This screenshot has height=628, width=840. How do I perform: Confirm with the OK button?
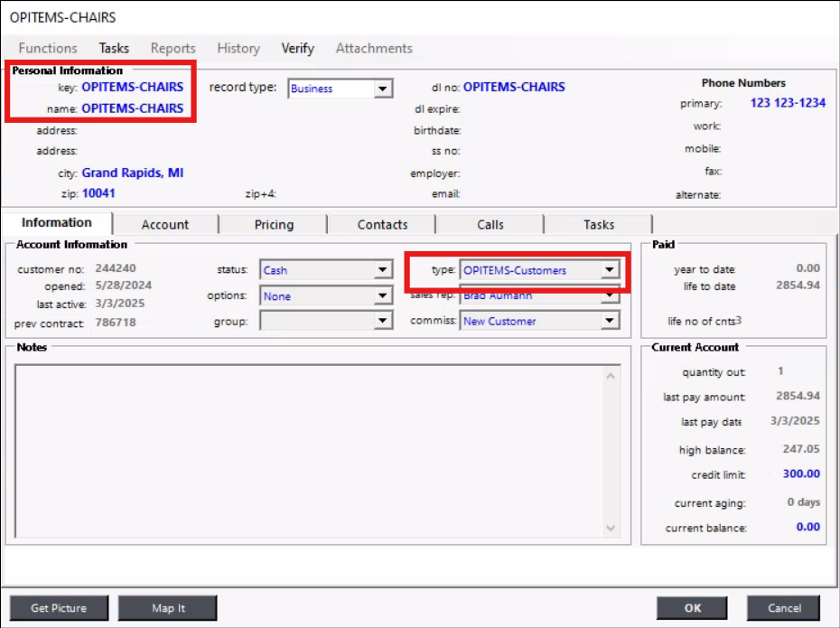tap(692, 608)
